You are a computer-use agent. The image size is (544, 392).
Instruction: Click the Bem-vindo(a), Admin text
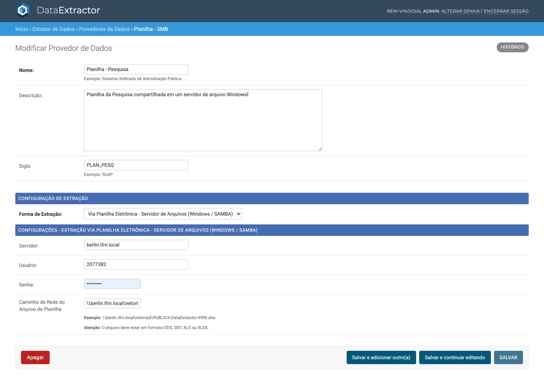413,11
